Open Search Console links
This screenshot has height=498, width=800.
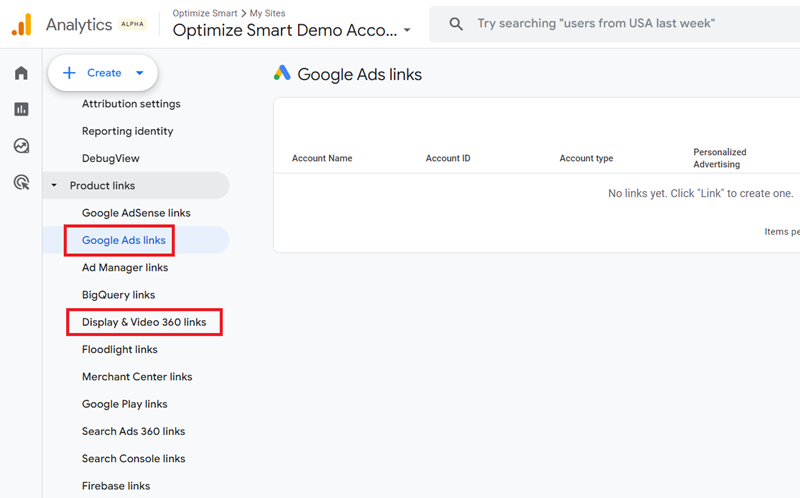133,459
